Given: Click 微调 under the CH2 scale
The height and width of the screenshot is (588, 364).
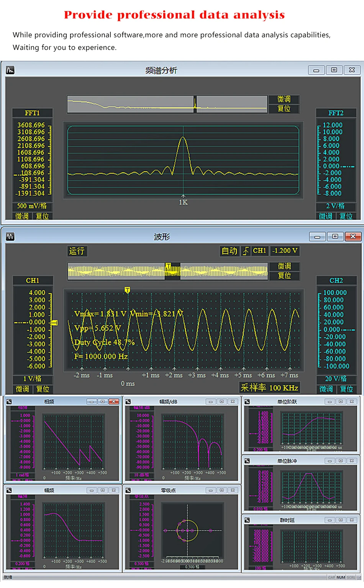Looking at the screenshot, I should [x=326, y=389].
